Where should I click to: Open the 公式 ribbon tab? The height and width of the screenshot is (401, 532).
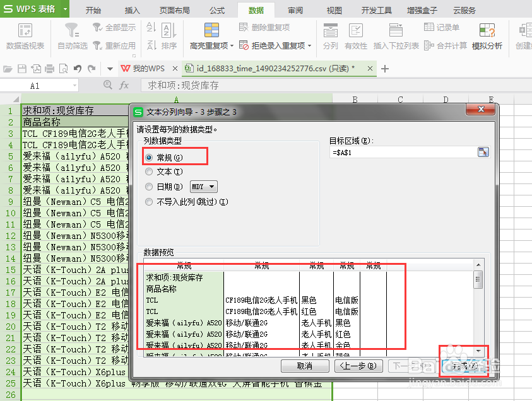tap(217, 11)
